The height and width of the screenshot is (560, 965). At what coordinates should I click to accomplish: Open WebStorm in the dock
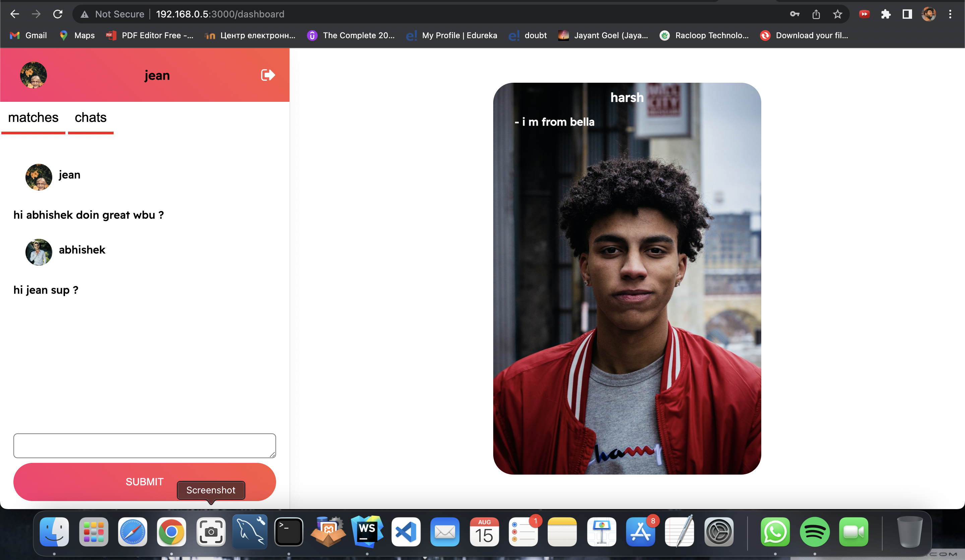367,532
